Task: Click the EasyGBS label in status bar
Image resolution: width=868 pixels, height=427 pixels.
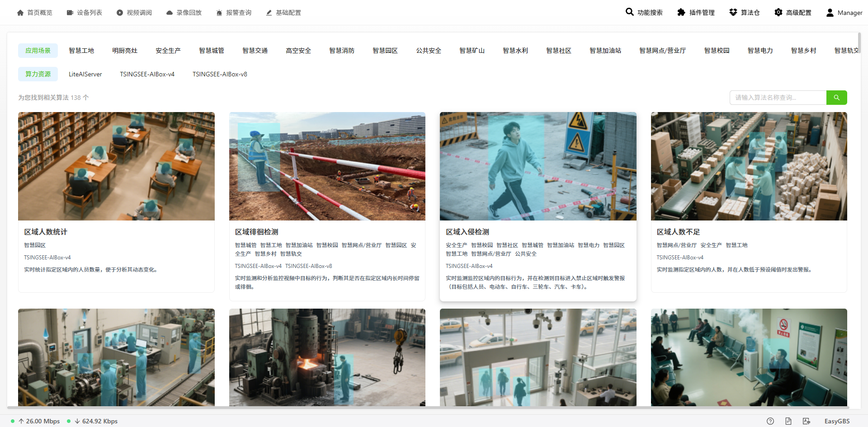Action: point(837,421)
